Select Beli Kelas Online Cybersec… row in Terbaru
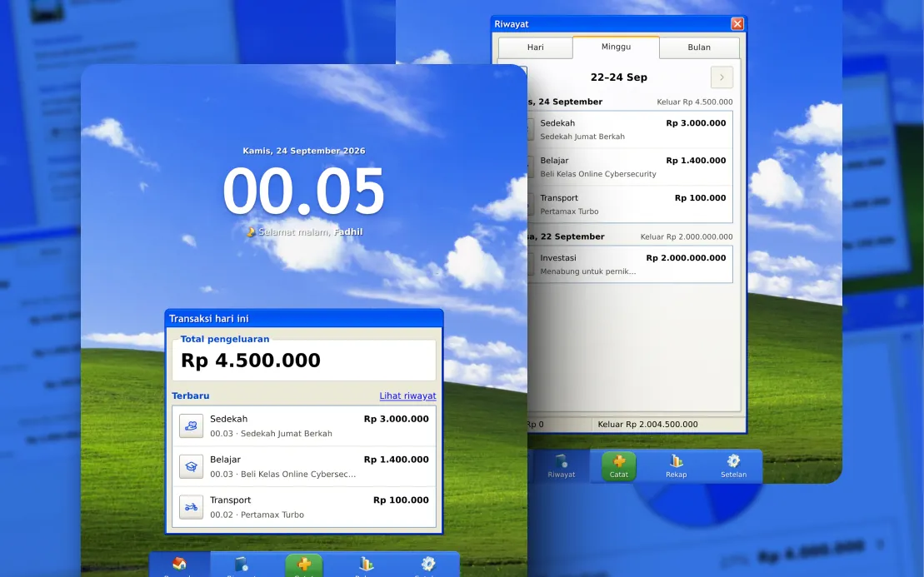This screenshot has width=924, height=577. coord(304,466)
